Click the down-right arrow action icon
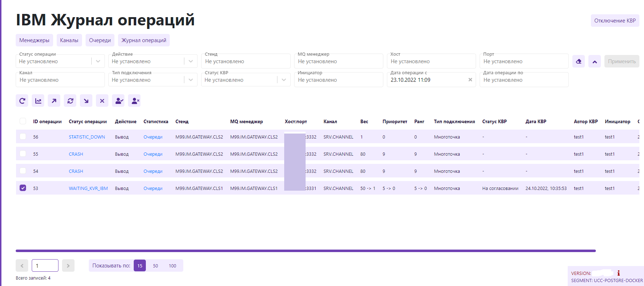Viewport: 644px width, 286px height. (x=86, y=101)
